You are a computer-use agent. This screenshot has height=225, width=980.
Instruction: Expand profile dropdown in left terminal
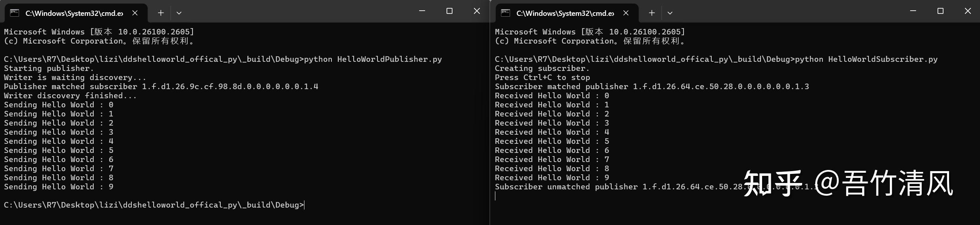[179, 13]
